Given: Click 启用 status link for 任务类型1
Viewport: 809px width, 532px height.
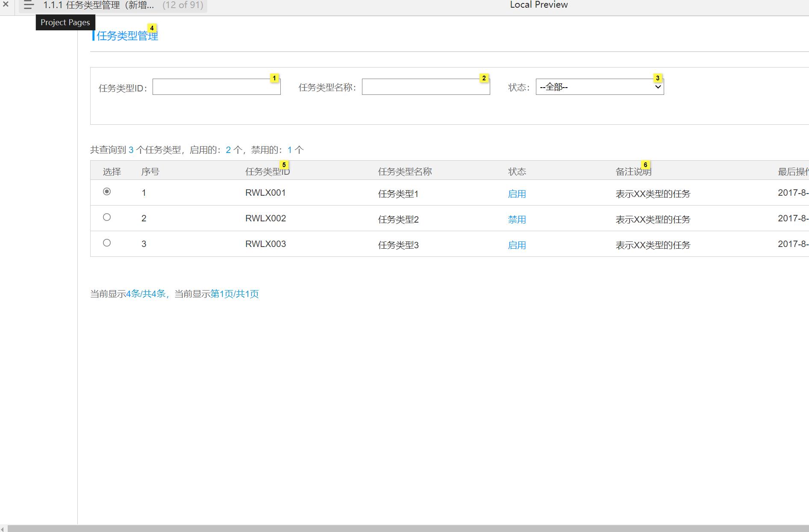Looking at the screenshot, I should point(517,194).
